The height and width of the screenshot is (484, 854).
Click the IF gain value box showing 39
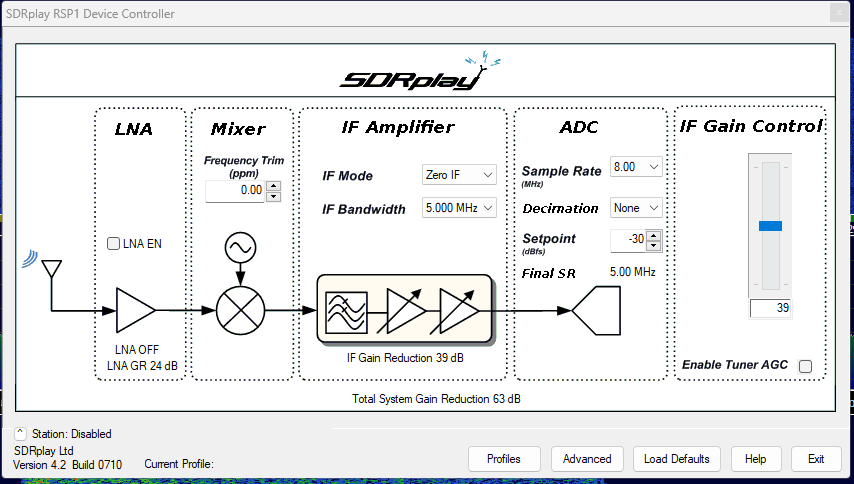(x=770, y=308)
